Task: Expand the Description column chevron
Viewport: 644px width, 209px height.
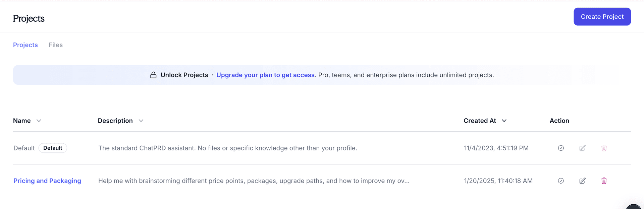Action: coord(141,121)
